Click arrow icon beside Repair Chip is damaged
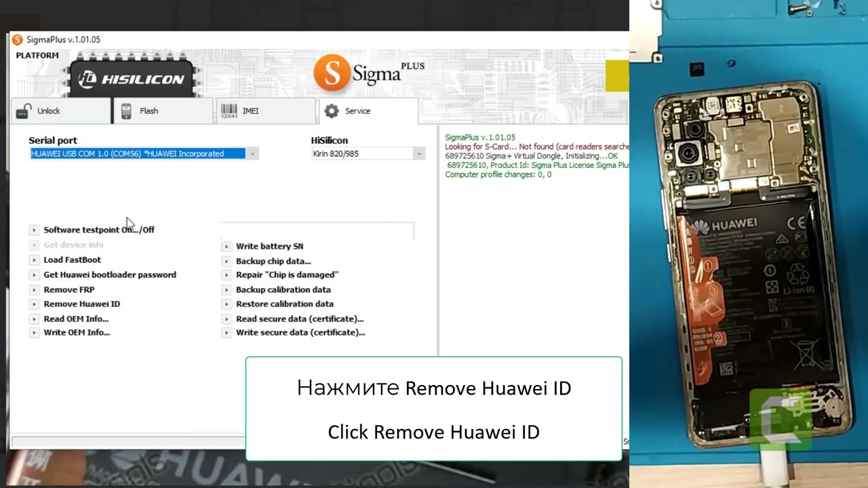Viewport: 868px width, 488px height. click(226, 274)
